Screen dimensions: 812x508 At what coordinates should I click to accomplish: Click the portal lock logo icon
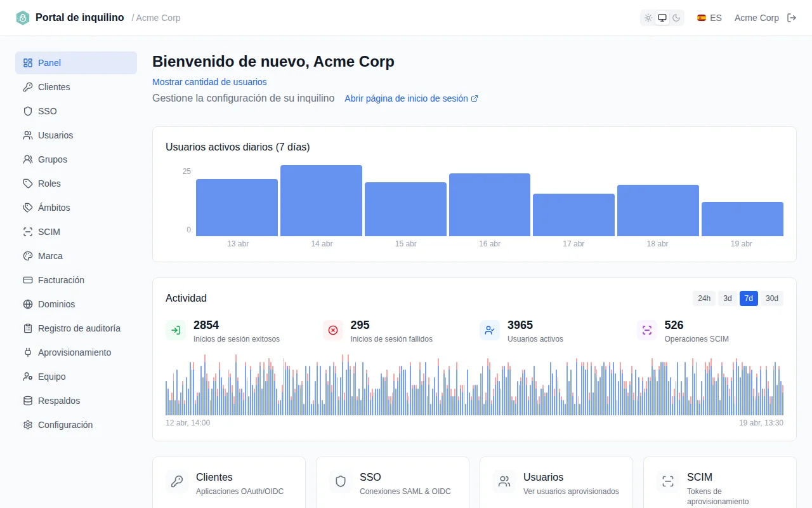pyautogui.click(x=23, y=18)
